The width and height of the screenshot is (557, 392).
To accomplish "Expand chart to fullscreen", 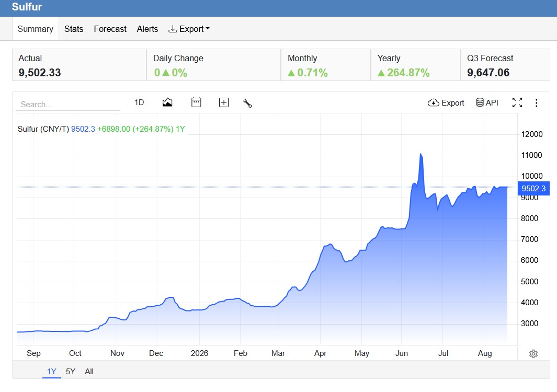I will click(x=517, y=102).
